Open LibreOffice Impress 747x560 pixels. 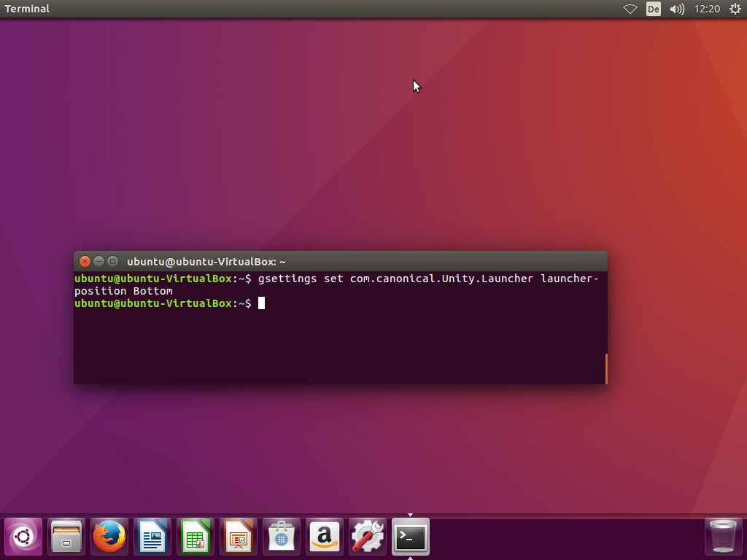pyautogui.click(x=238, y=537)
